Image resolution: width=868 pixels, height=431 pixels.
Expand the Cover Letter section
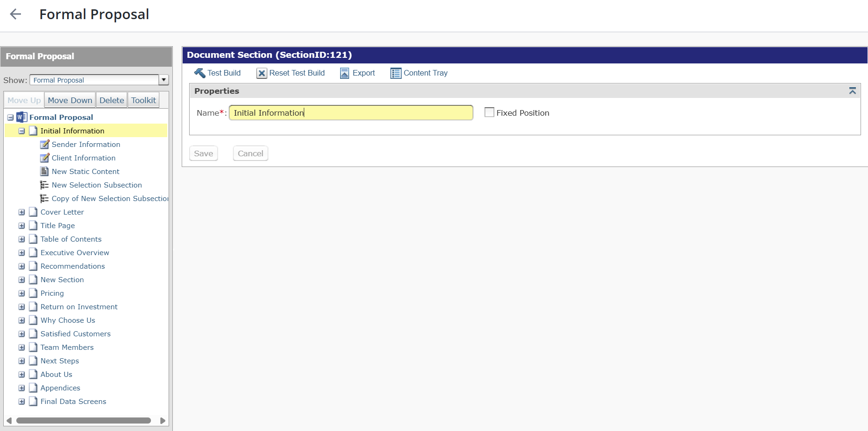click(21, 212)
